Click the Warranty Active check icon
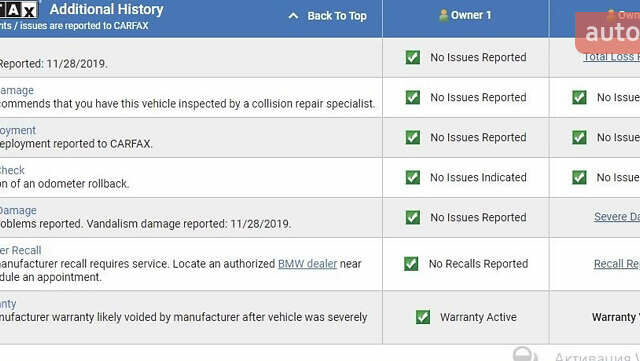The width and height of the screenshot is (640, 361). [x=423, y=317]
